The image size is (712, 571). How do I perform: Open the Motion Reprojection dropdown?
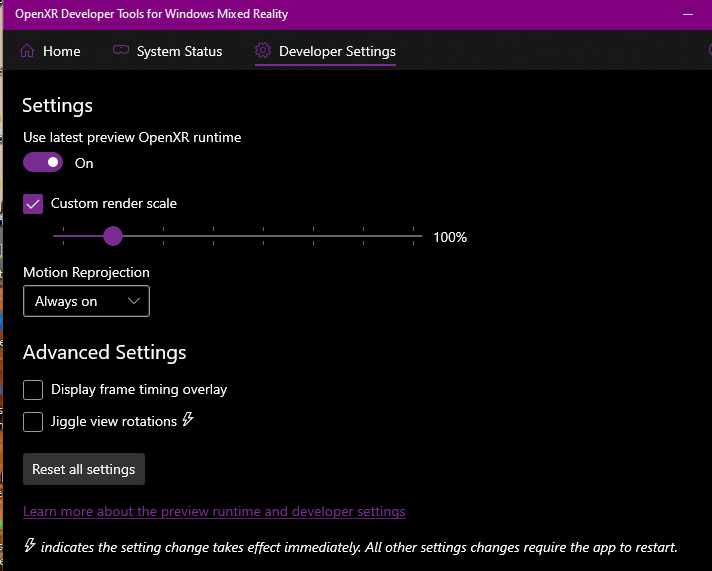point(86,301)
